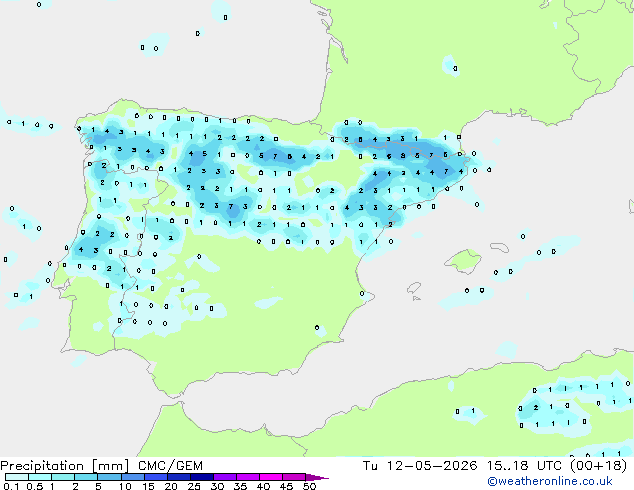Click the "15..18 UTC" time range
Image resolution: width=634 pixels, height=490 pixels.
(x=524, y=466)
